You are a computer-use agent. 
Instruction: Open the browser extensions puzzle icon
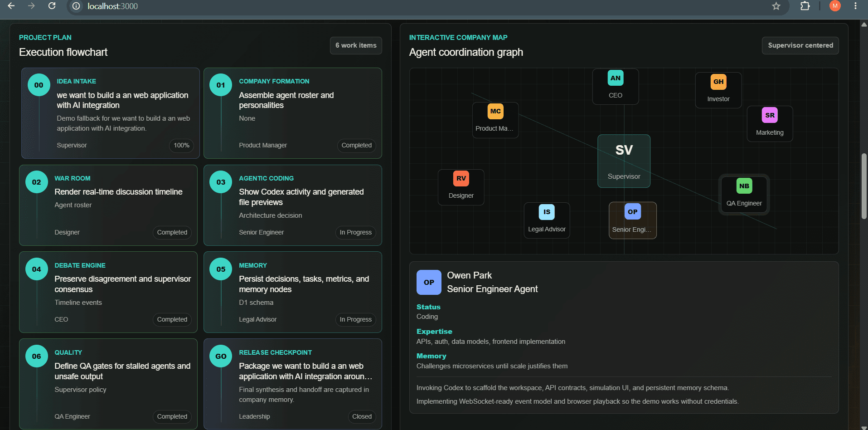805,6
